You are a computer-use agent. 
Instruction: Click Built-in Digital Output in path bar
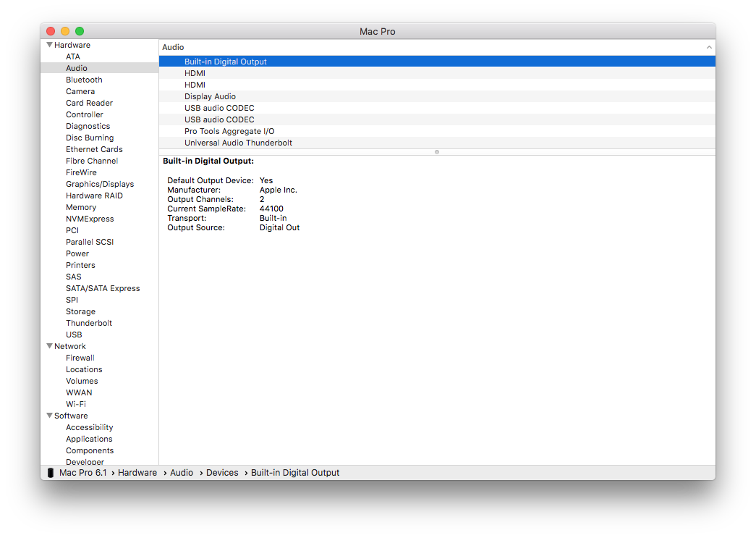[295, 473]
